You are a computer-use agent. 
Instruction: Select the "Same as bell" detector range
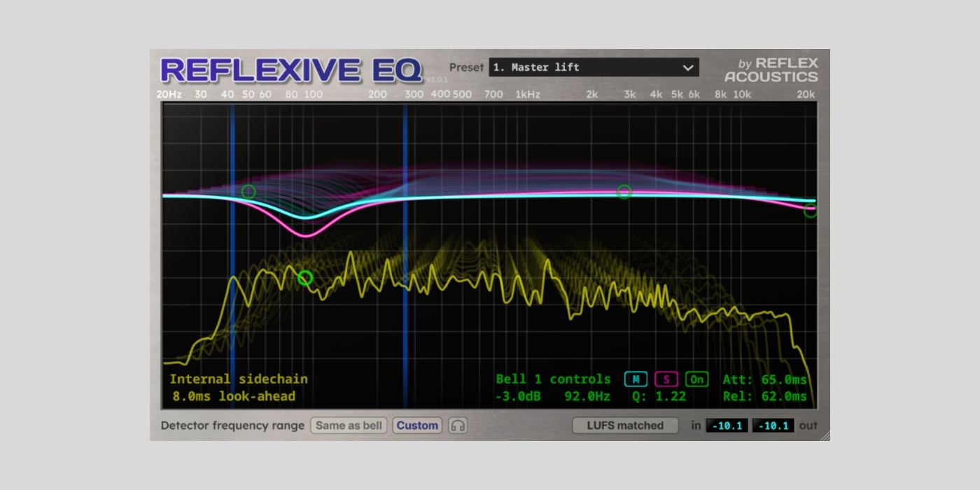[349, 426]
